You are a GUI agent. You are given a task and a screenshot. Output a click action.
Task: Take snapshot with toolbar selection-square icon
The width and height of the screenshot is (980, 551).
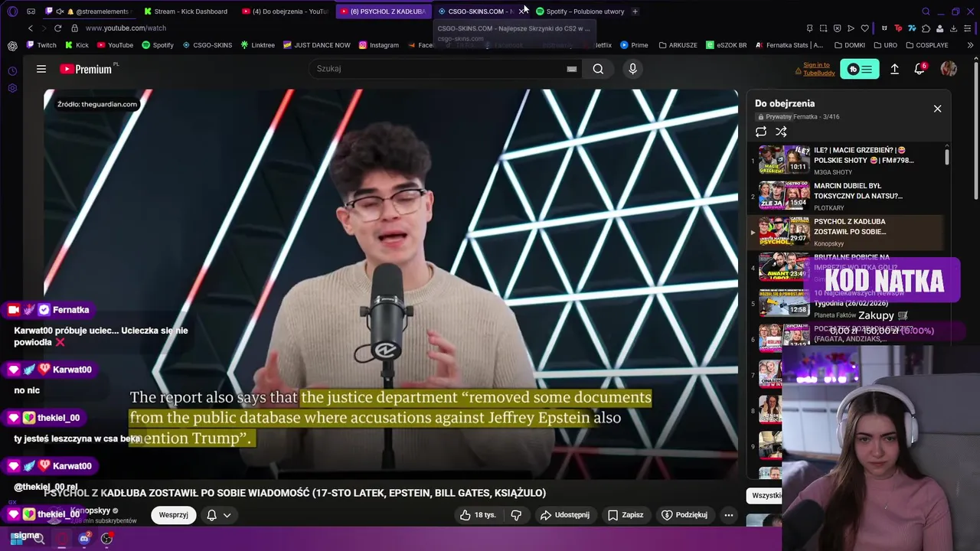(x=823, y=28)
